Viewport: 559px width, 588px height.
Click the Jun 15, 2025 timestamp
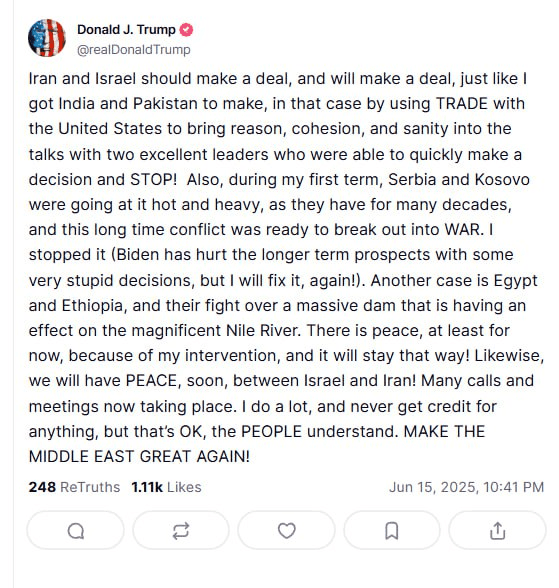466,487
